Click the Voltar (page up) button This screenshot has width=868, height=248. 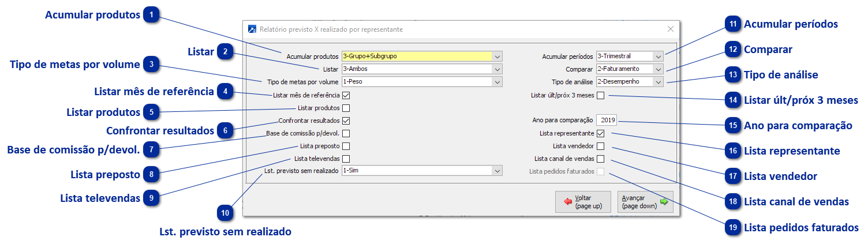(582, 202)
